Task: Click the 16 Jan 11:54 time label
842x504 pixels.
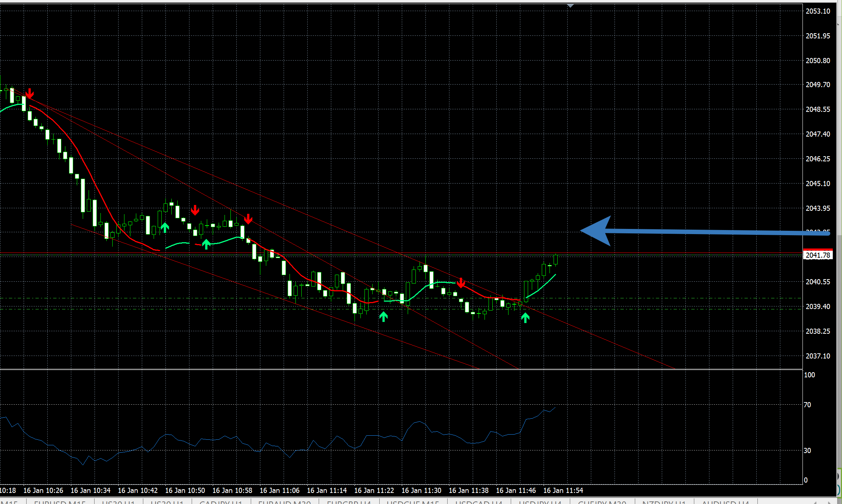Action: [563, 490]
